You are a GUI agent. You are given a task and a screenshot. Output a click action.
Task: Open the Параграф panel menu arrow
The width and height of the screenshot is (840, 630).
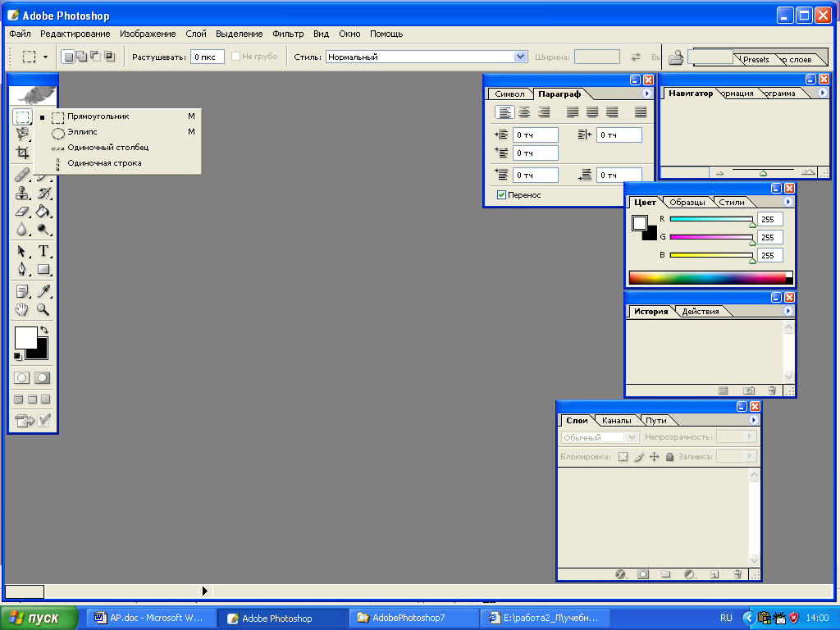(x=646, y=94)
